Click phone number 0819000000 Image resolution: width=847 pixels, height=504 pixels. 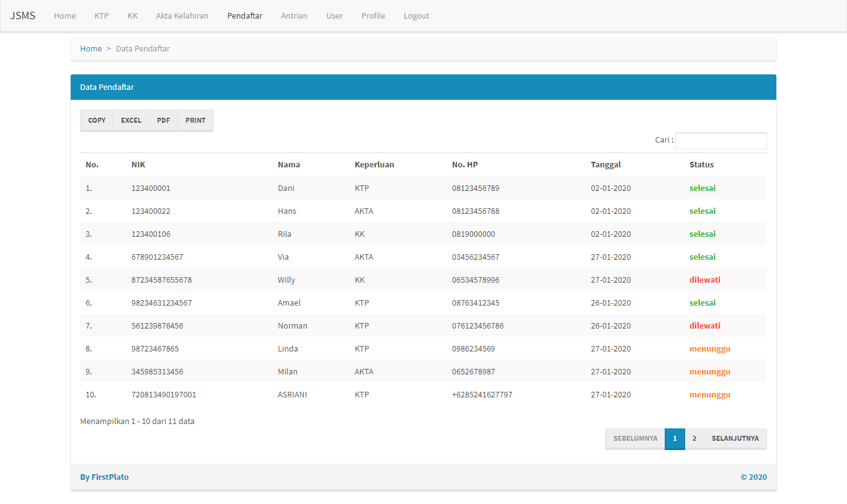474,234
